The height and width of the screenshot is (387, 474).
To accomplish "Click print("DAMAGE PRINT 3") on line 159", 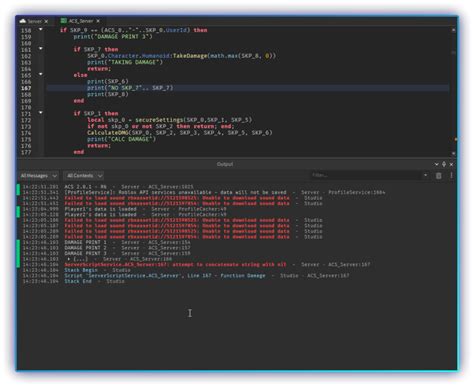I will (x=113, y=37).
